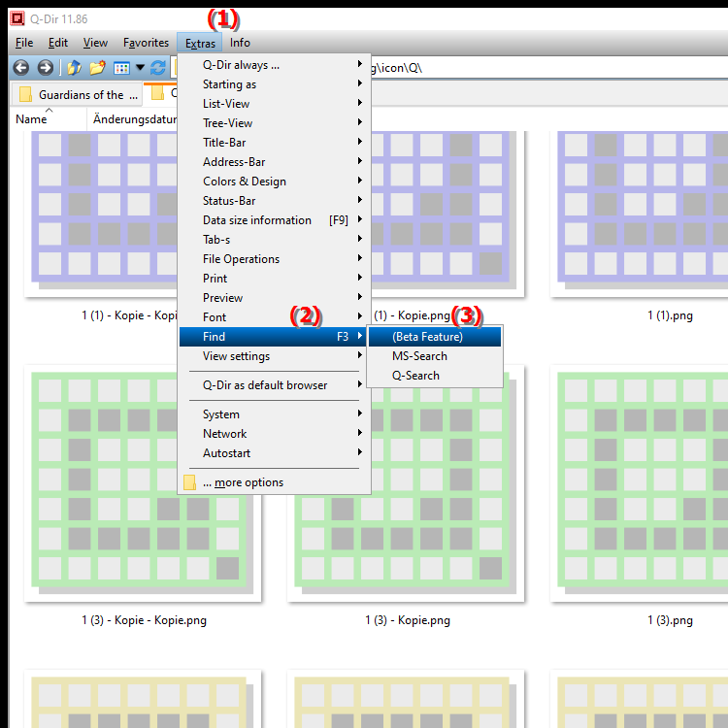728x728 pixels.
Task: Click the blue refresh arrows icon
Action: pos(158,68)
